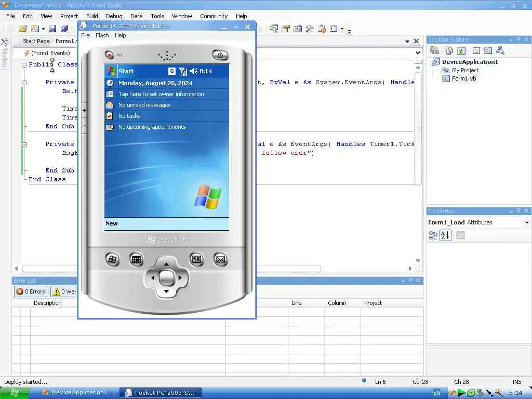Click emulator Windows Start hardware button
The height and width of the screenshot is (399, 532).
pos(112,260)
